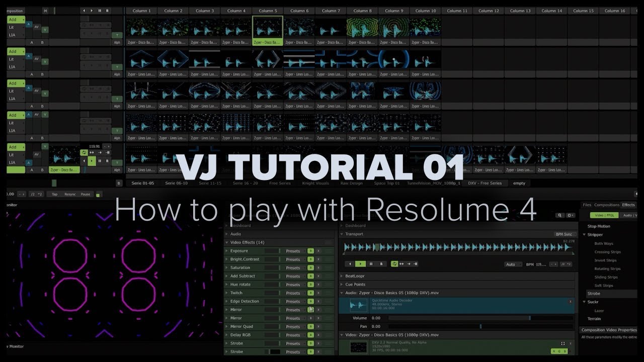This screenshot has width=644, height=362.
Task: Click the Tap tempo button
Action: tap(54, 194)
